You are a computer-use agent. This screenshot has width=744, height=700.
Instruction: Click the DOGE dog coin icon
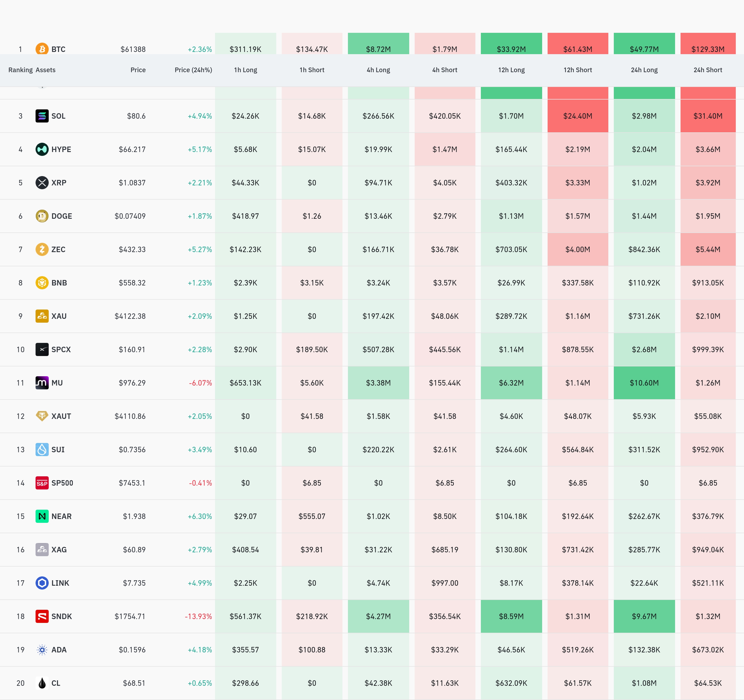pos(42,216)
